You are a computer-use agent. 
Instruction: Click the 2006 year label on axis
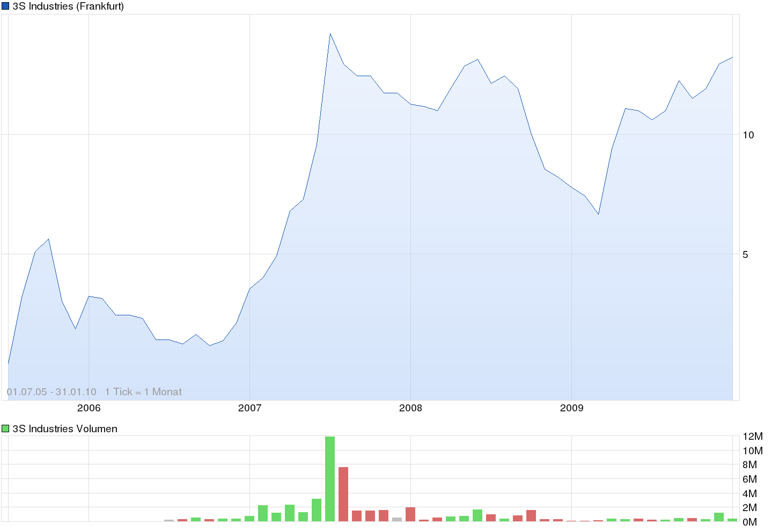[89, 408]
